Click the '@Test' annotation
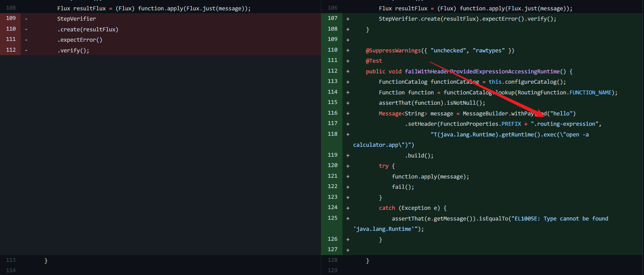The image size is (644, 275). point(374,61)
